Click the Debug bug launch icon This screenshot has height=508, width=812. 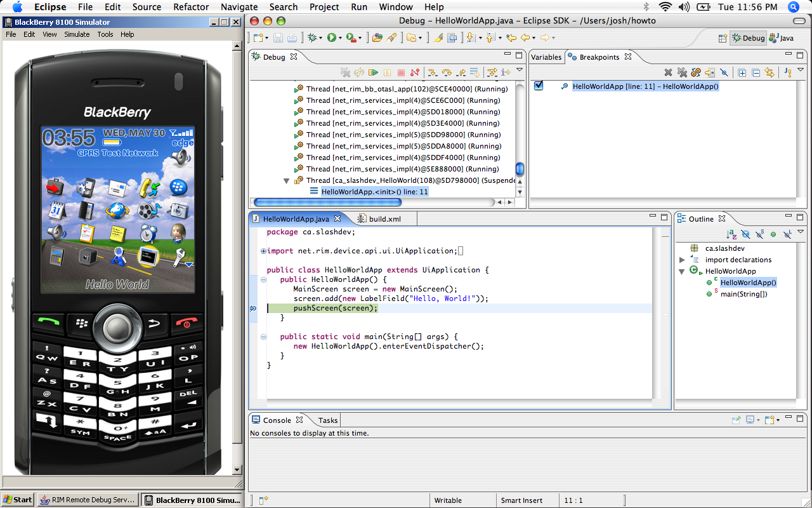tap(312, 38)
